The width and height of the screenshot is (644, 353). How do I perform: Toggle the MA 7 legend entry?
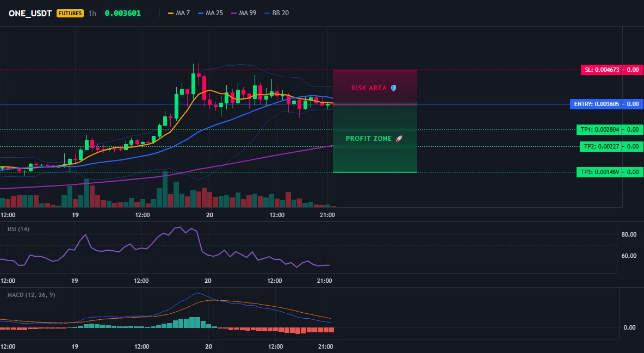coord(179,13)
